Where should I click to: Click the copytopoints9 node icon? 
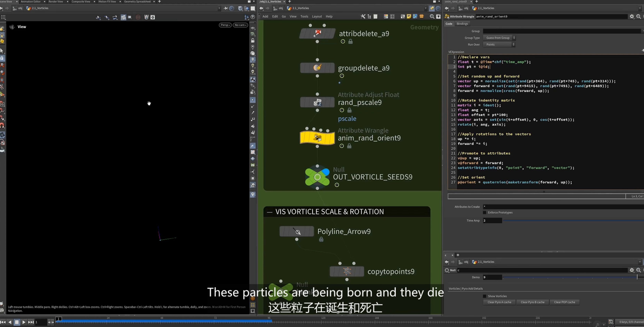click(x=347, y=271)
